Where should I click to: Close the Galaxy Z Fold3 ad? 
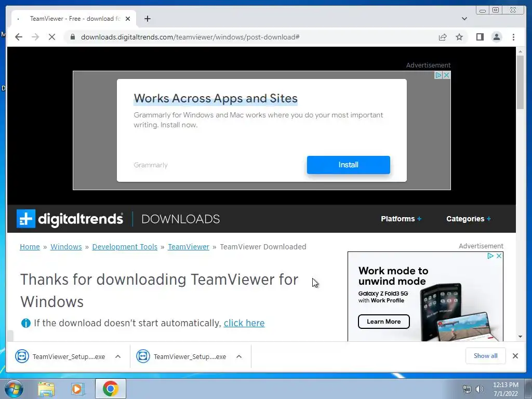coord(499,256)
